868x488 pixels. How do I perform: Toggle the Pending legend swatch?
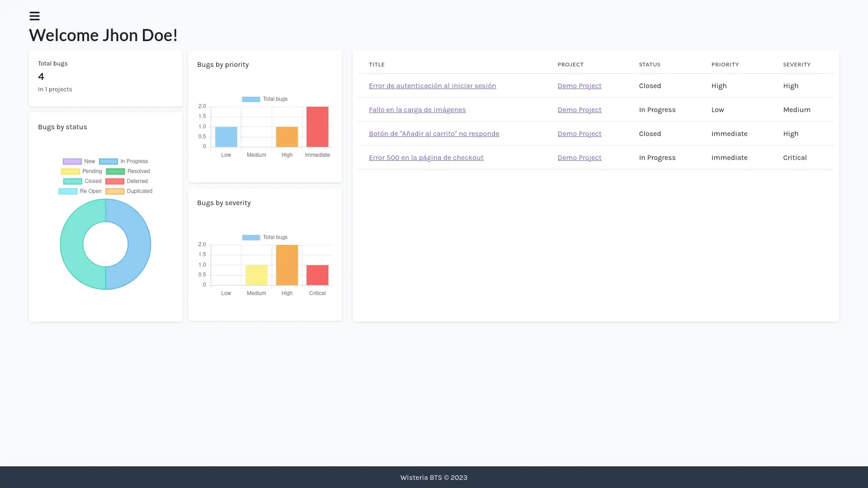point(70,171)
